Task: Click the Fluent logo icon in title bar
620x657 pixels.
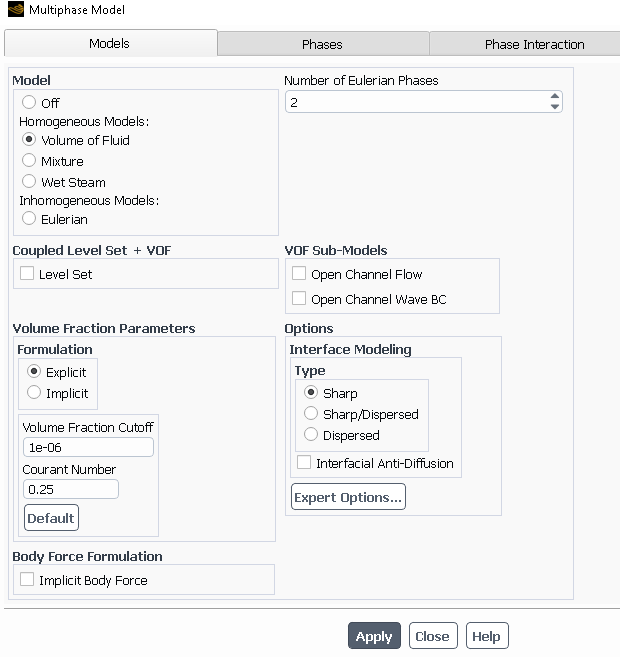Action: (15, 10)
